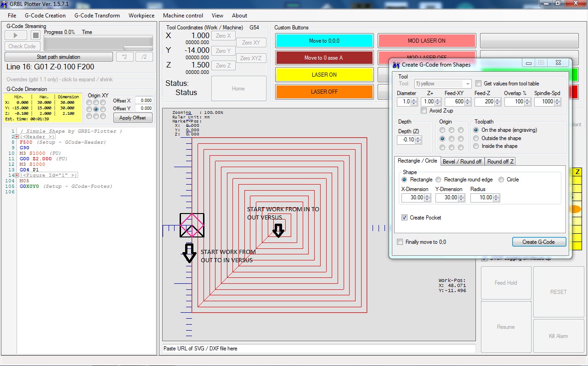Screen dimensions: 588x366
Task: Click the play button in G-Code Streaming
Action: tap(16, 35)
